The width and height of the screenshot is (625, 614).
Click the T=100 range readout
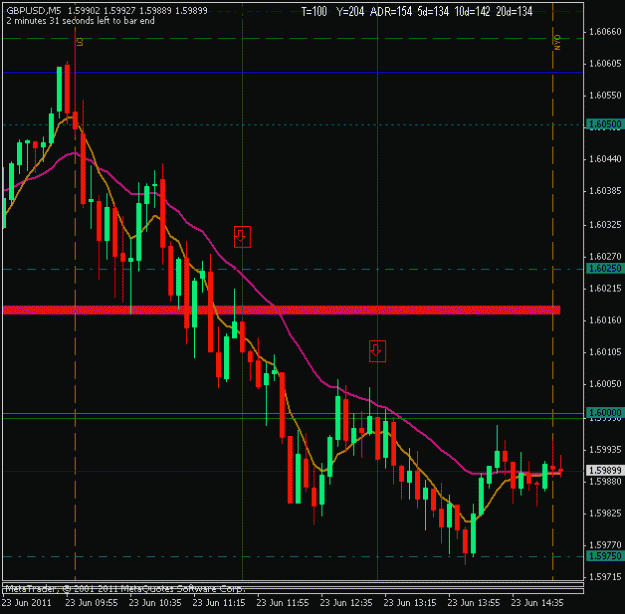(x=314, y=12)
